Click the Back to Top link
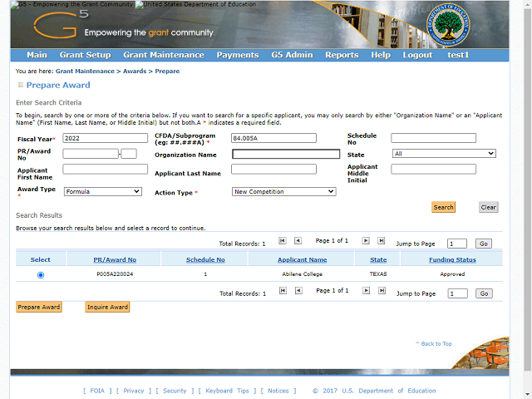 point(434,343)
